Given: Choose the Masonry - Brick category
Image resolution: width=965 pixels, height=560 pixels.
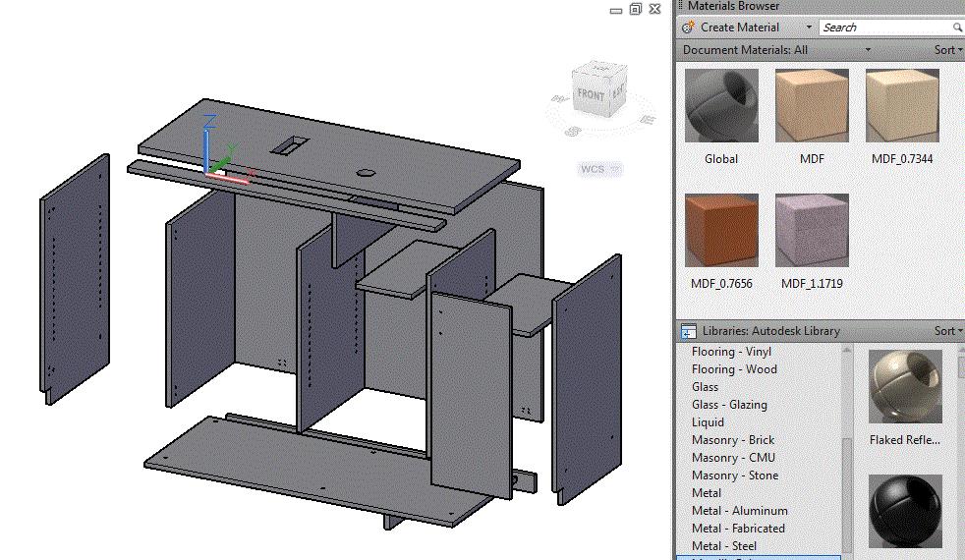Looking at the screenshot, I should (x=733, y=440).
